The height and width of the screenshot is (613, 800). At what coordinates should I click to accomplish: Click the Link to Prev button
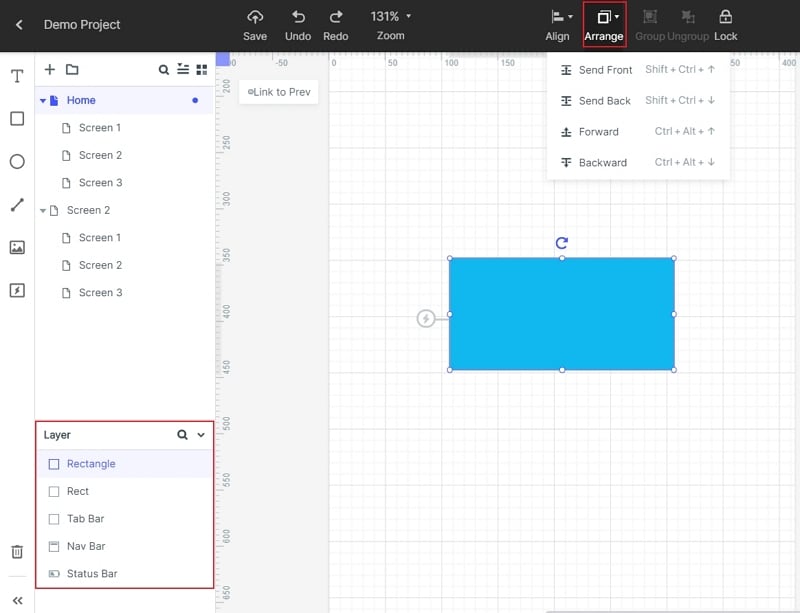pyautogui.click(x=279, y=92)
